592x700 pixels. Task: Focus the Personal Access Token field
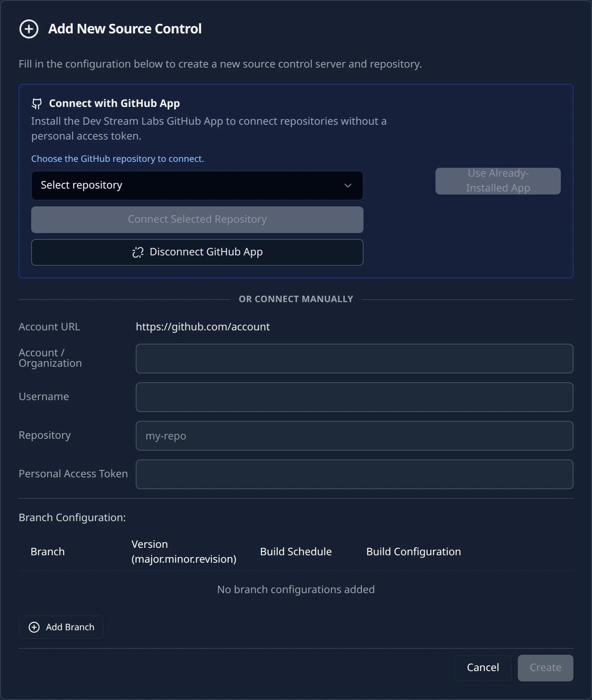coord(354,474)
